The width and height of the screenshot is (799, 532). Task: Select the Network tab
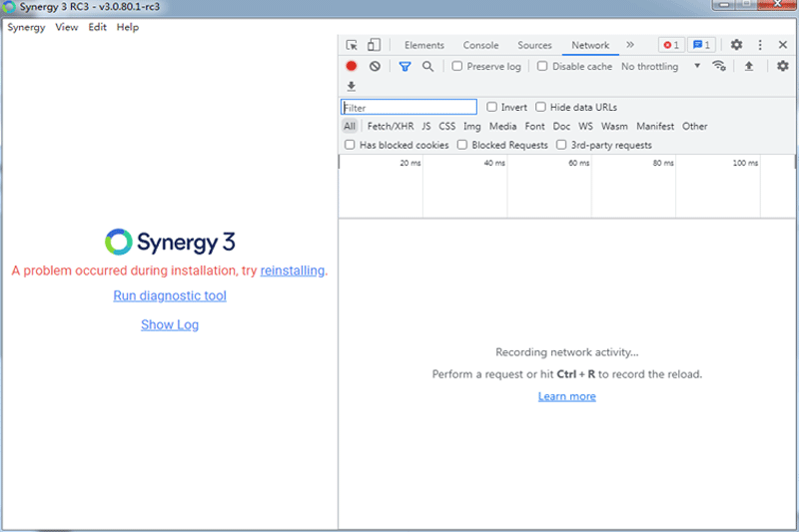590,45
